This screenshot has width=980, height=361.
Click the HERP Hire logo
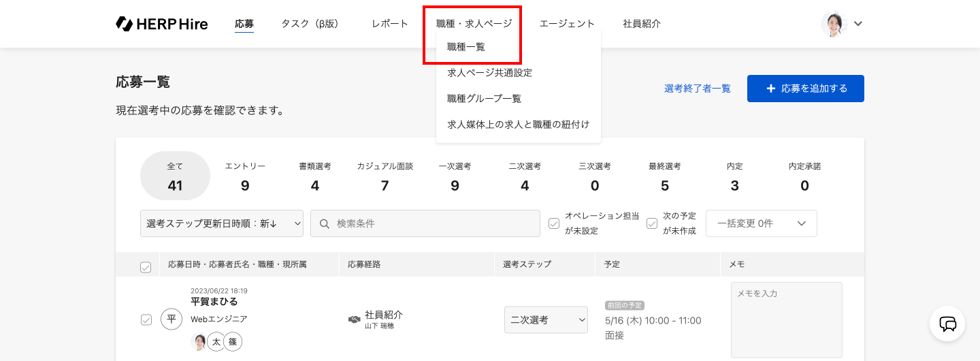pyautogui.click(x=162, y=24)
